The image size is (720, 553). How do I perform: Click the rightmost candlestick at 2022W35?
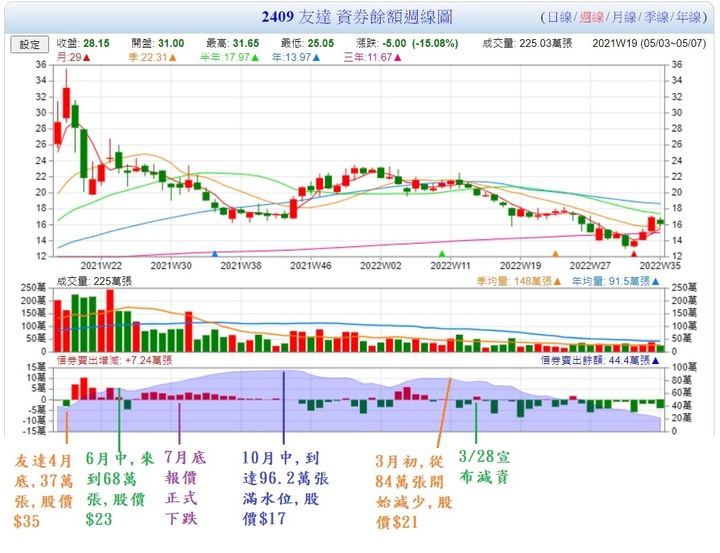(660, 222)
